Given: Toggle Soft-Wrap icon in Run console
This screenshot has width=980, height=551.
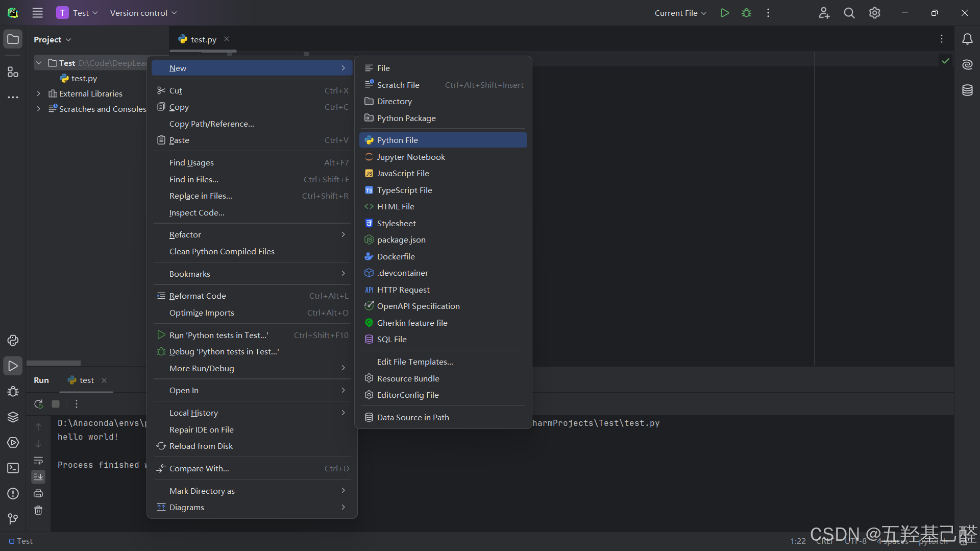Looking at the screenshot, I should coord(38,460).
